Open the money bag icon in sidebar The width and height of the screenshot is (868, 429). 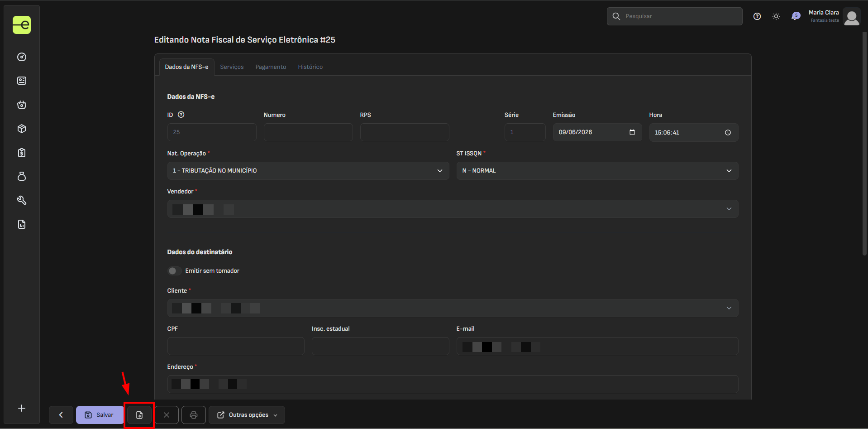pyautogui.click(x=22, y=176)
